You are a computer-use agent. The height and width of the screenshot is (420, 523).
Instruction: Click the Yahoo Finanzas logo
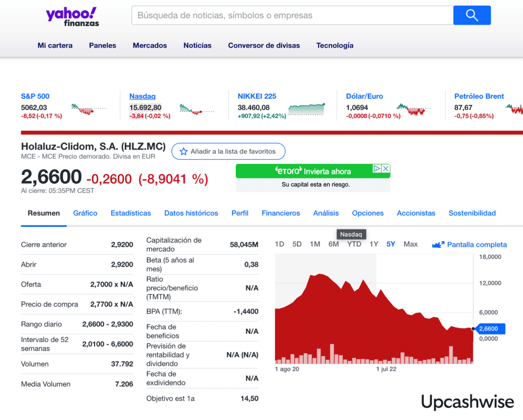point(72,17)
